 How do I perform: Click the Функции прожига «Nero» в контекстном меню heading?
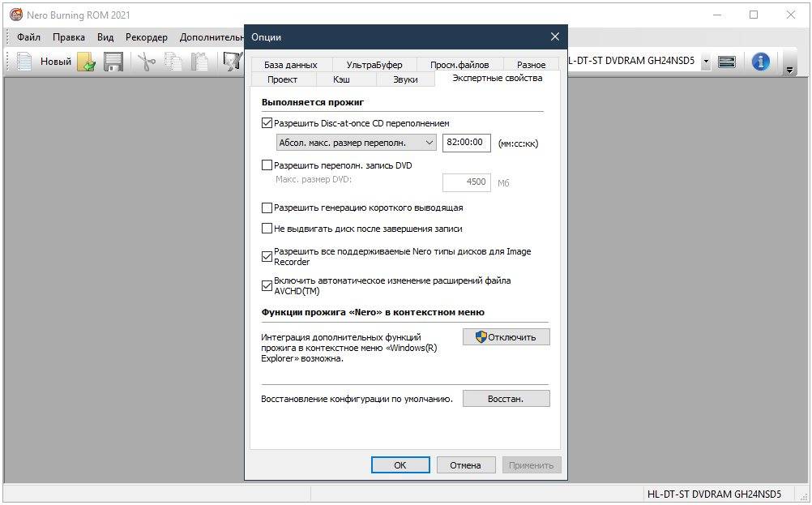click(373, 312)
